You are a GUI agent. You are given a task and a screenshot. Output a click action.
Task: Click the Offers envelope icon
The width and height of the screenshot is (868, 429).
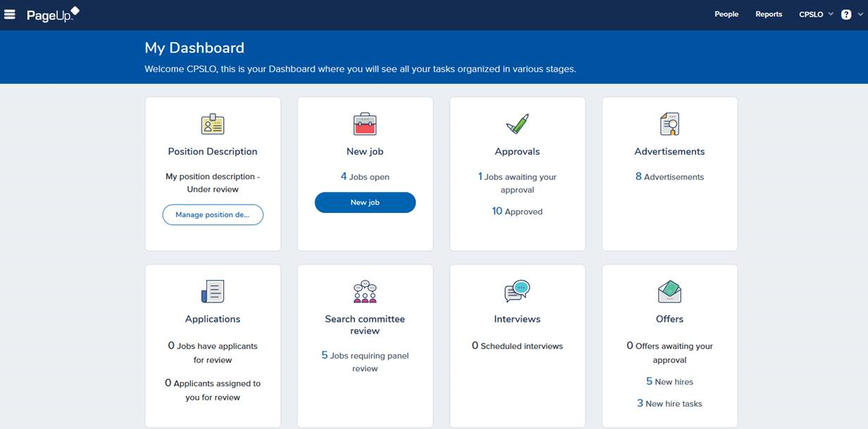(x=669, y=291)
